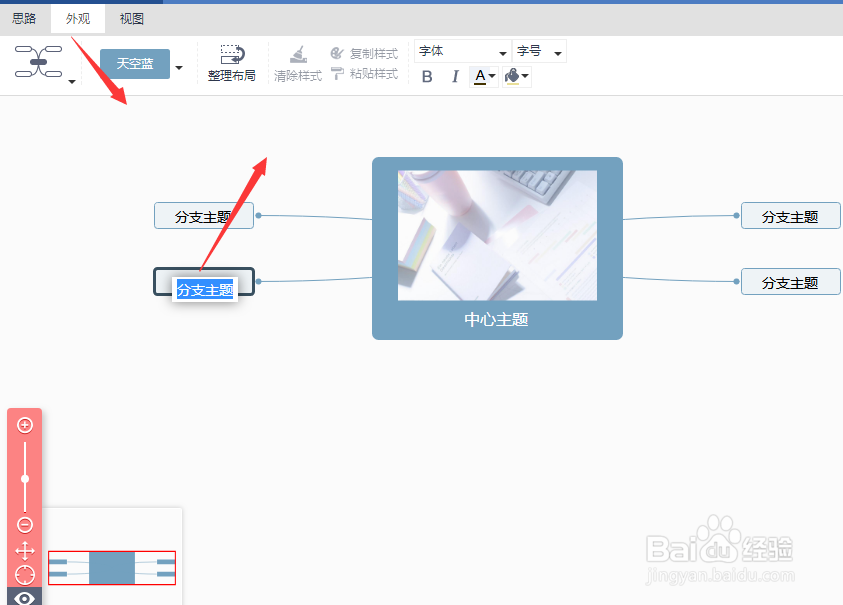The image size is (843, 605).
Task: Click the center locate crosshair icon
Action: coord(24,573)
